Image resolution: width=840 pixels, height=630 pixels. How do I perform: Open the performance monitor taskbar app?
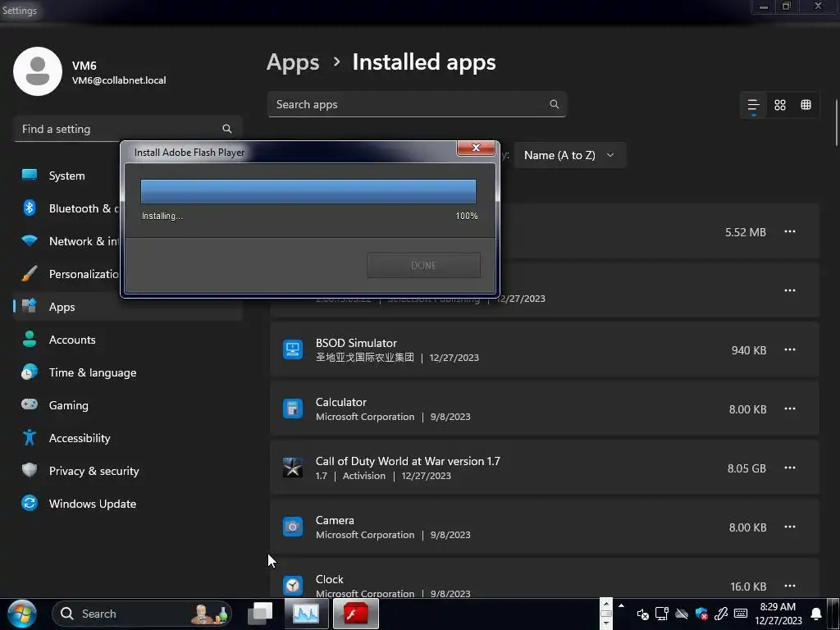306,614
